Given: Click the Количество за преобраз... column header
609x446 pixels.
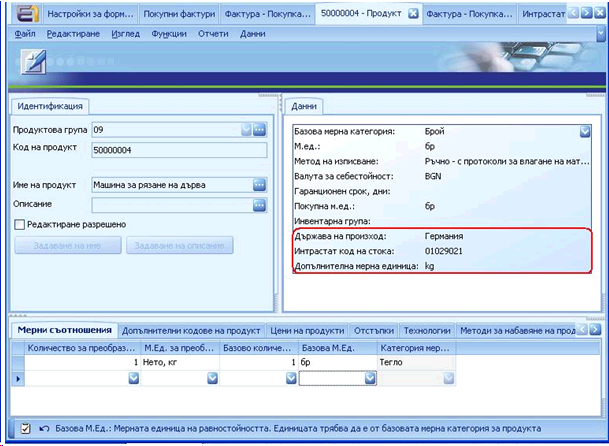Looking at the screenshot, I should (83, 348).
